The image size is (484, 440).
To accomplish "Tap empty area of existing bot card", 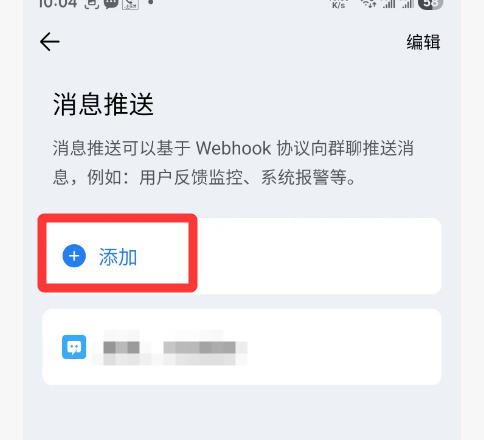I will coord(343,347).
